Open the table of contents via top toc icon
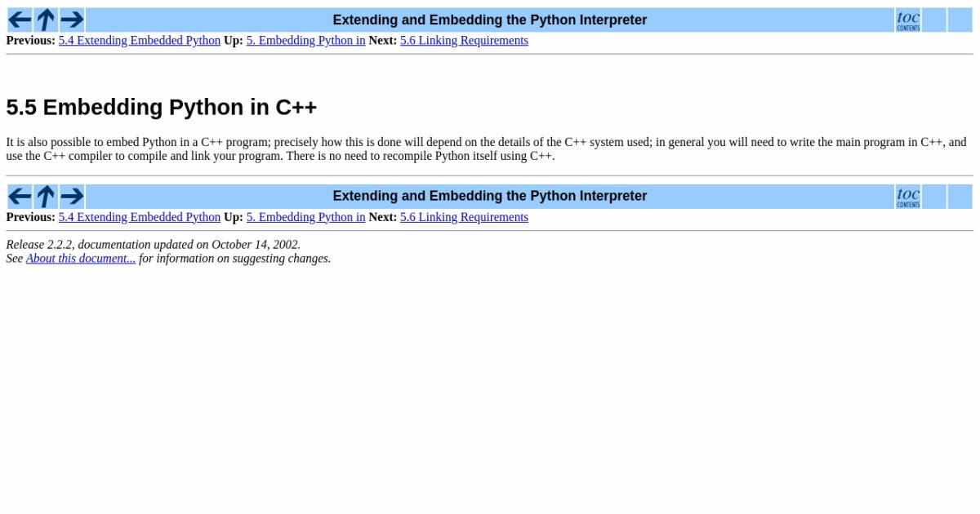 pos(908,19)
